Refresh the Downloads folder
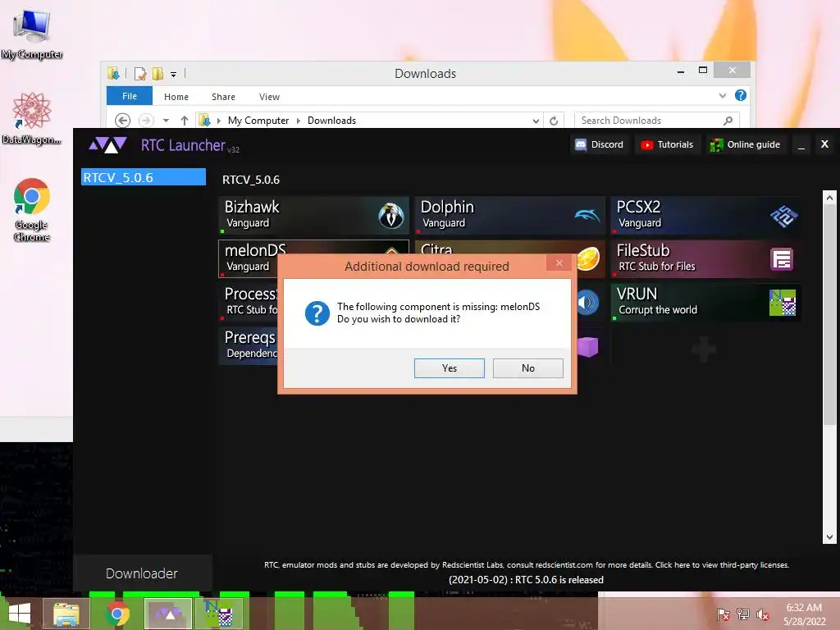 tap(554, 121)
